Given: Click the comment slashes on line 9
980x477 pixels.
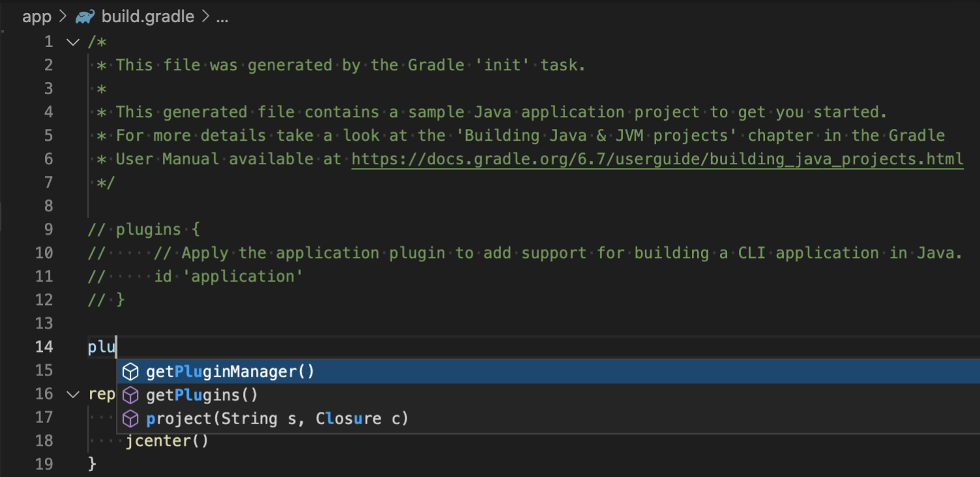Looking at the screenshot, I should click(96, 229).
